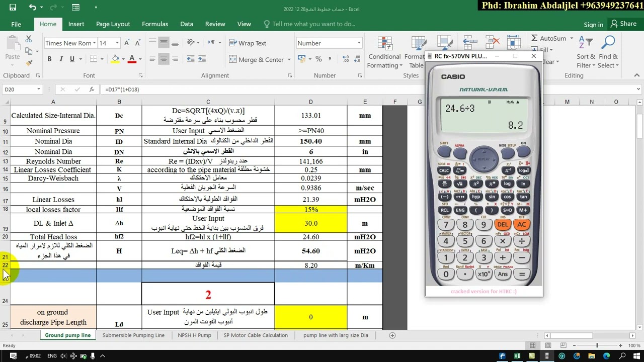Hit the DEL key on the calculator
This screenshot has height=362, width=644.
pyautogui.click(x=502, y=225)
